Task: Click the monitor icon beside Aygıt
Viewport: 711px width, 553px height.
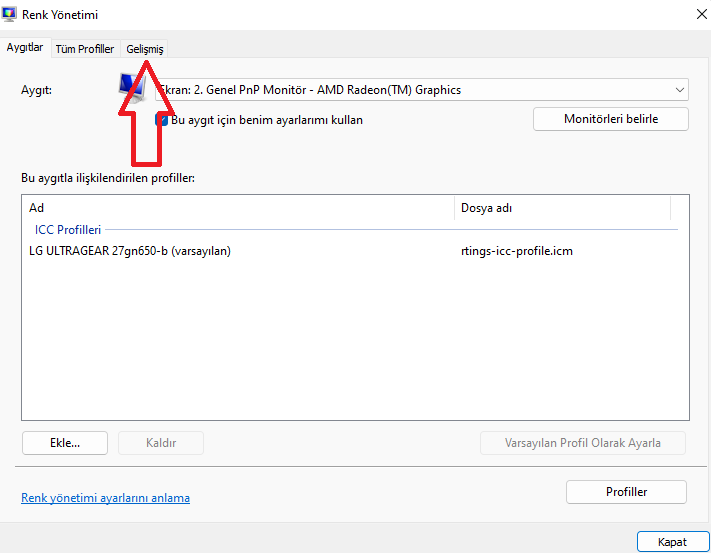Action: (132, 89)
